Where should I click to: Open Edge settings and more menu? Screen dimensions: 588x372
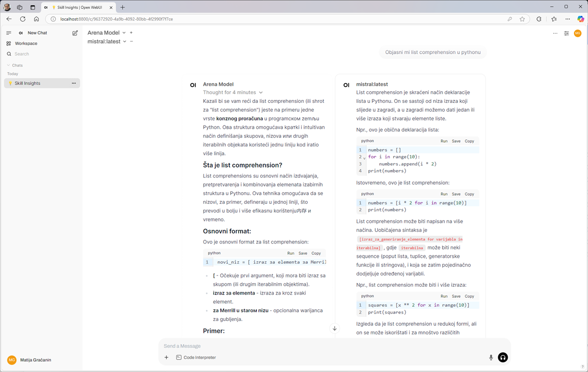click(x=567, y=19)
